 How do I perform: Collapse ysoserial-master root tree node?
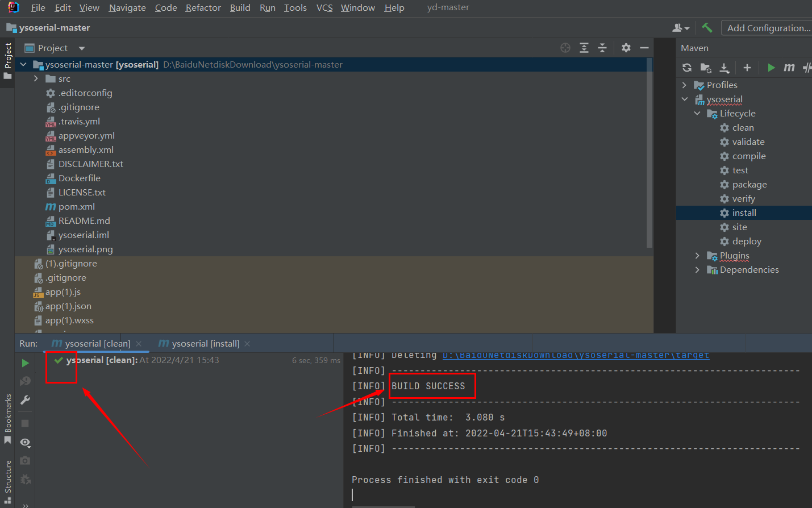23,64
